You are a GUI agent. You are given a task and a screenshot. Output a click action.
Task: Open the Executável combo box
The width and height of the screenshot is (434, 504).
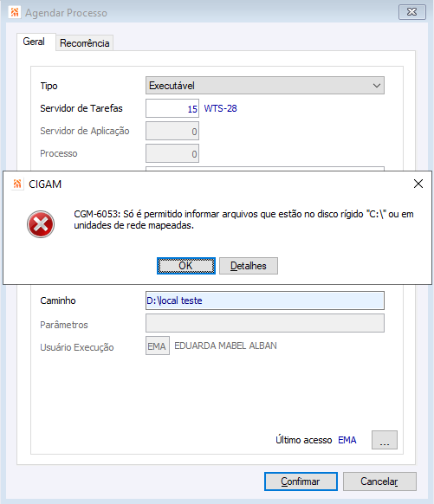[x=265, y=86]
